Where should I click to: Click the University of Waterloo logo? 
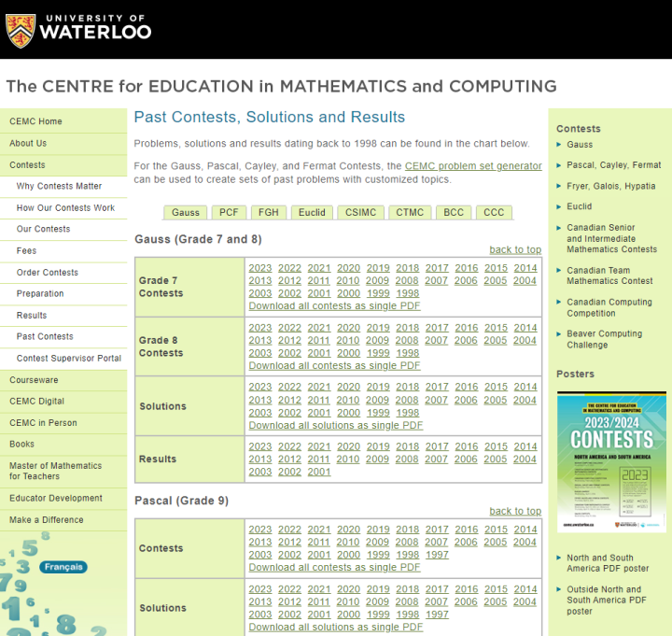click(78, 28)
